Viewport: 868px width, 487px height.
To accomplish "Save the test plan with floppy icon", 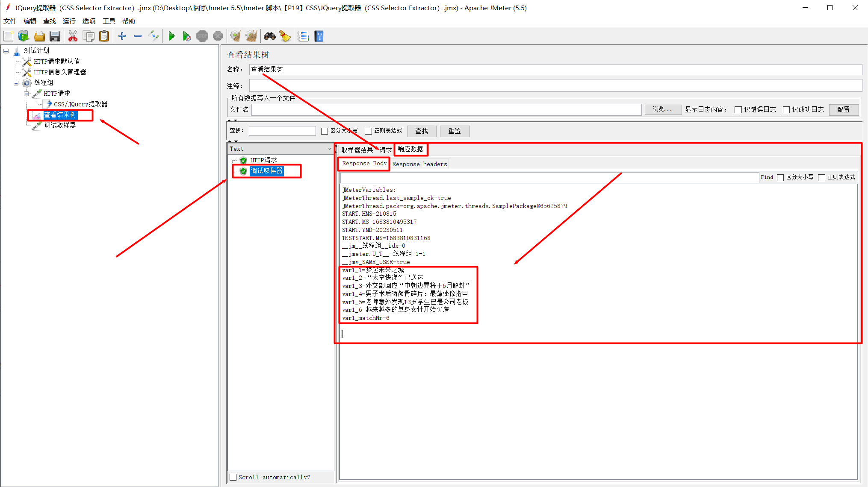I will pos(55,36).
